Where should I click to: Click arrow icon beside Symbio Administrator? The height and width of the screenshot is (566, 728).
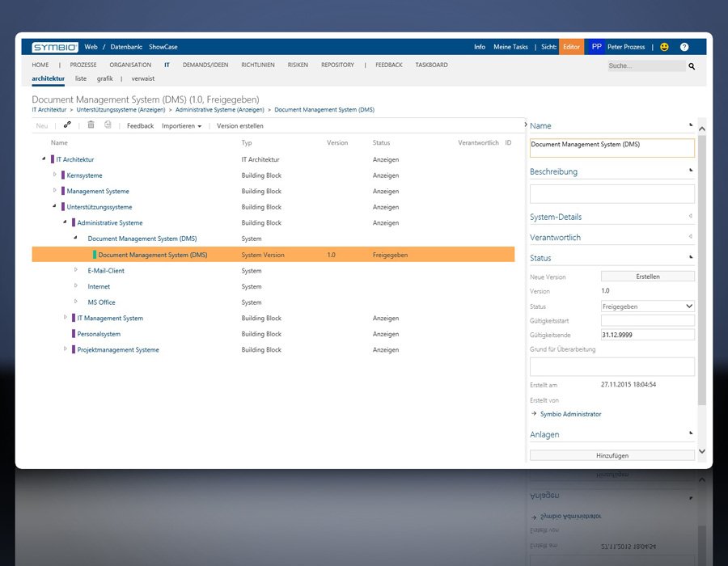pos(534,413)
